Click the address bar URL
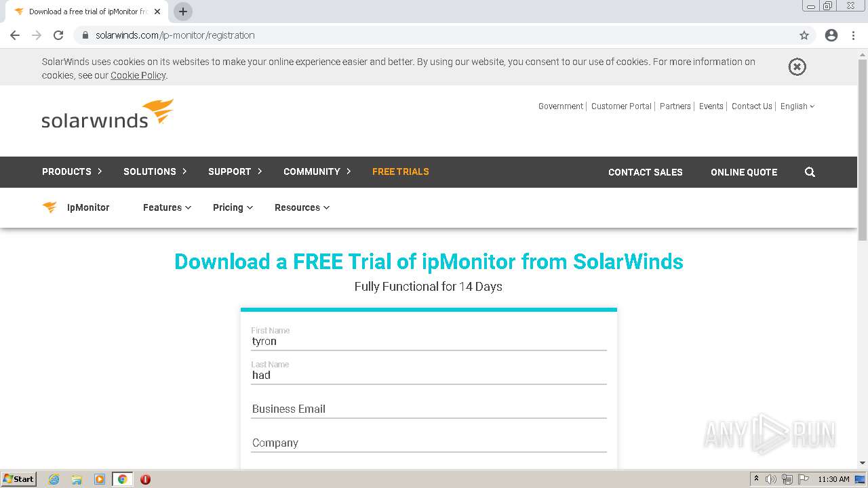Screen dimensions: 868x488 tap(175, 35)
